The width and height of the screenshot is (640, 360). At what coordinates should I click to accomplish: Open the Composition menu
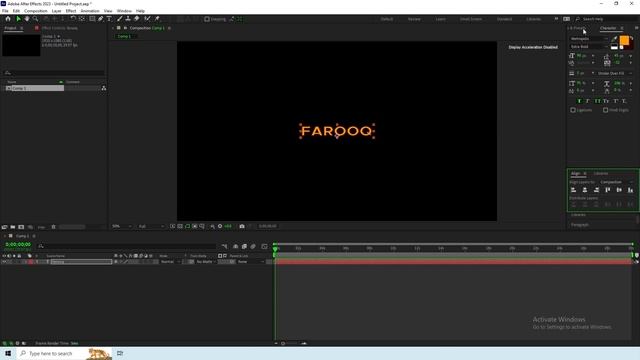click(36, 11)
